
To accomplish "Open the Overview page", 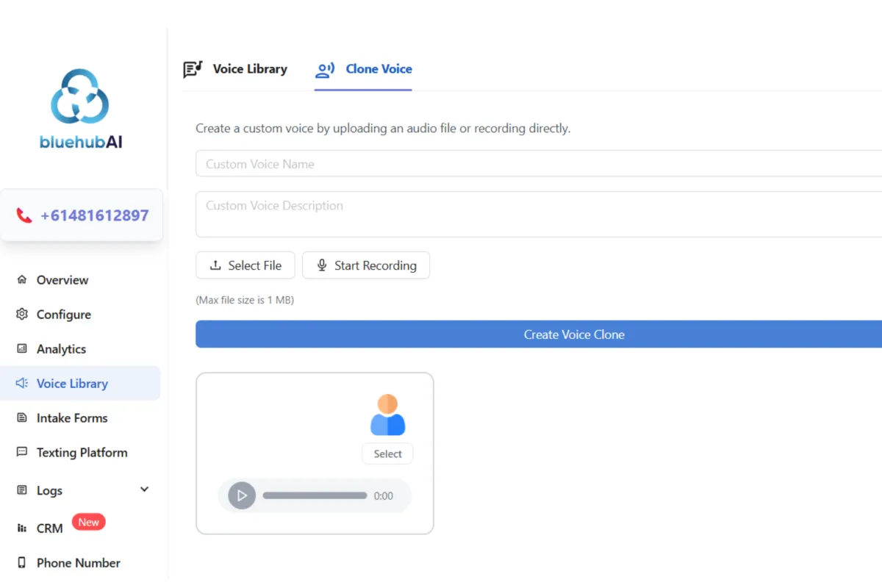I will pos(80,280).
